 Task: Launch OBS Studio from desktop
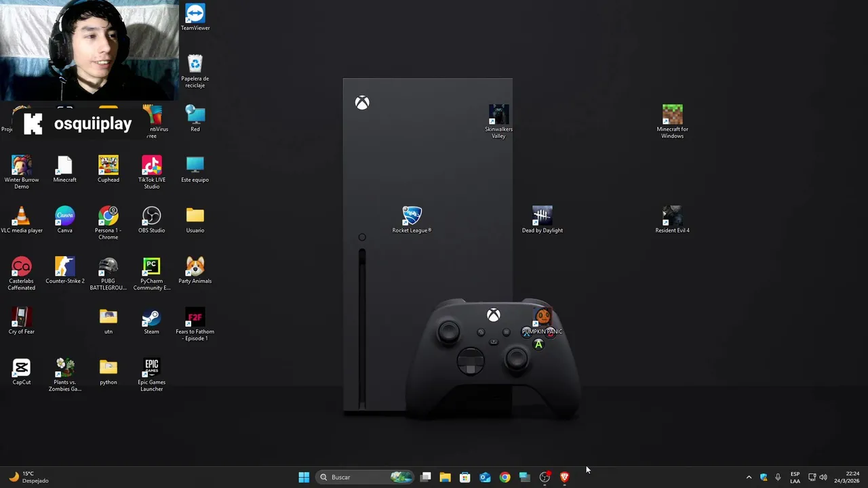coord(151,220)
